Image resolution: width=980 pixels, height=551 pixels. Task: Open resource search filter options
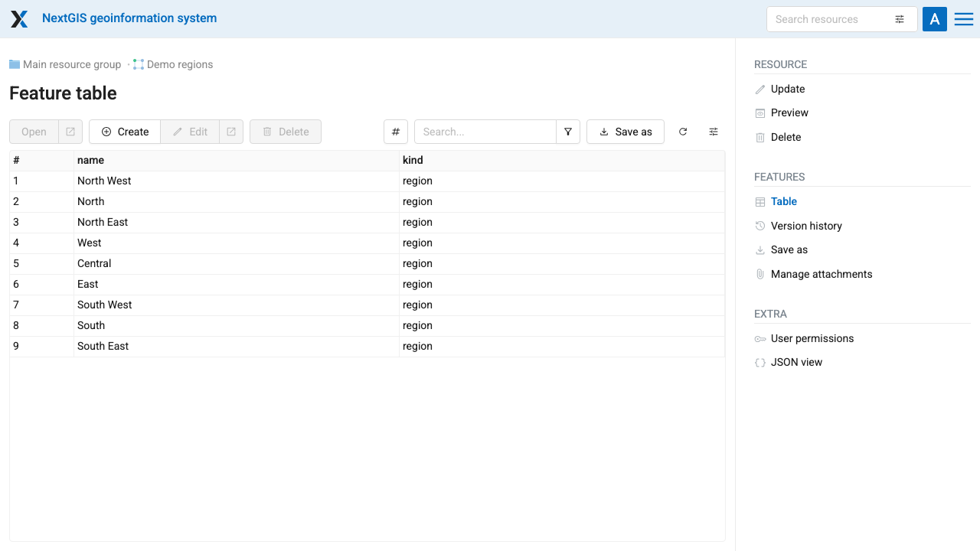900,19
